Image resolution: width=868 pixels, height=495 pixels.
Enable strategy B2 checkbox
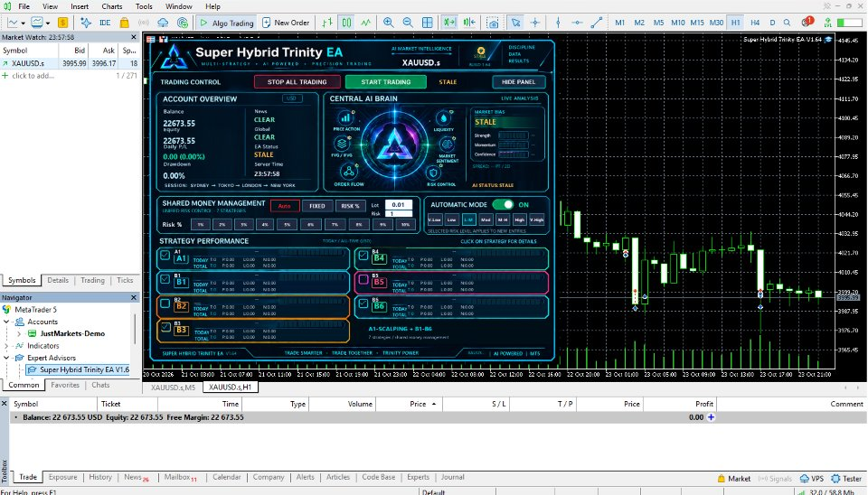[x=165, y=304]
